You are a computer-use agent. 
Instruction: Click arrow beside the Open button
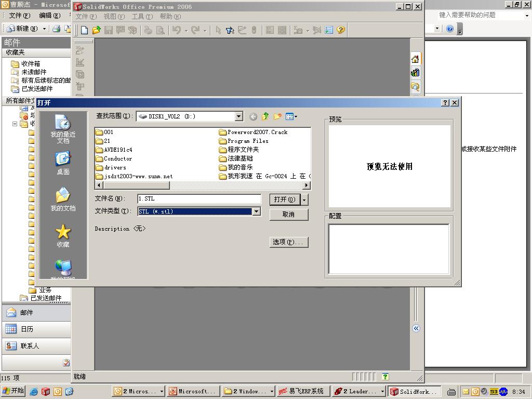[304, 200]
